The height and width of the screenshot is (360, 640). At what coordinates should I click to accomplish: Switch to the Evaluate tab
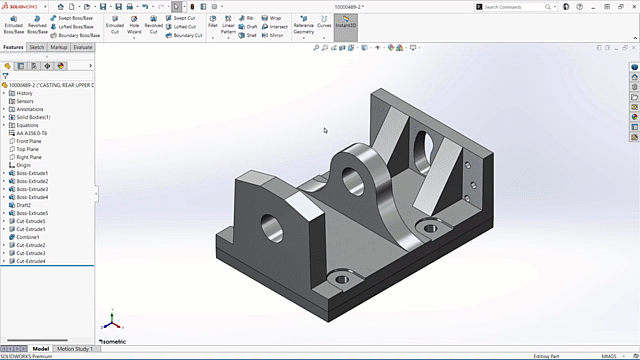tap(82, 47)
